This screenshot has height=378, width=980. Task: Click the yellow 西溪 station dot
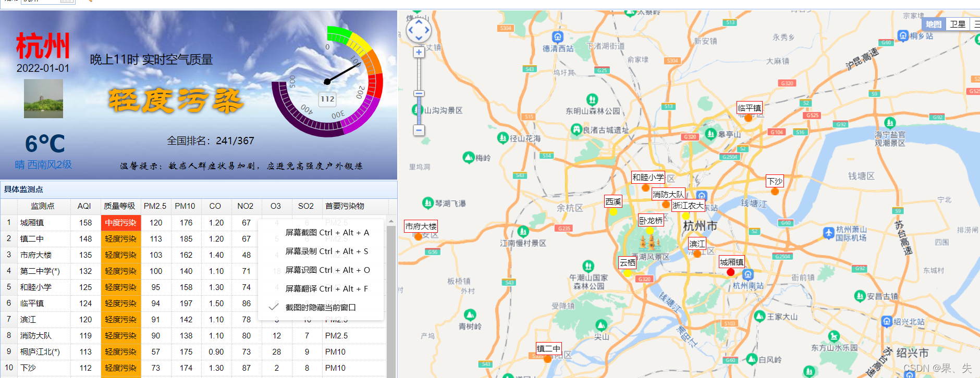pyautogui.click(x=614, y=211)
